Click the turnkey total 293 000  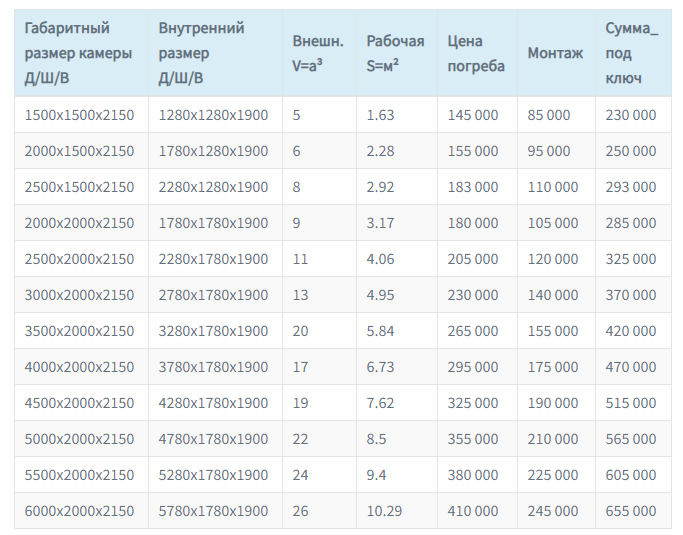pos(630,187)
